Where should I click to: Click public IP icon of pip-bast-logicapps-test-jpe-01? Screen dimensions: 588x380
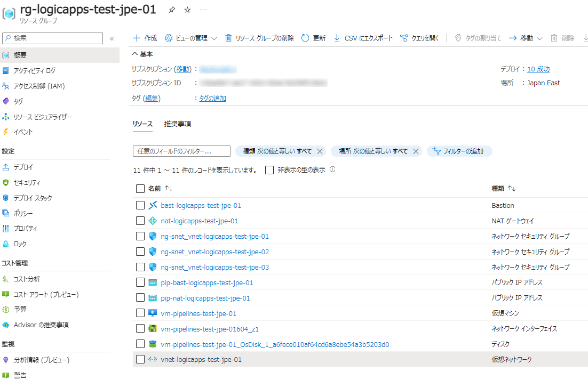pyautogui.click(x=153, y=282)
